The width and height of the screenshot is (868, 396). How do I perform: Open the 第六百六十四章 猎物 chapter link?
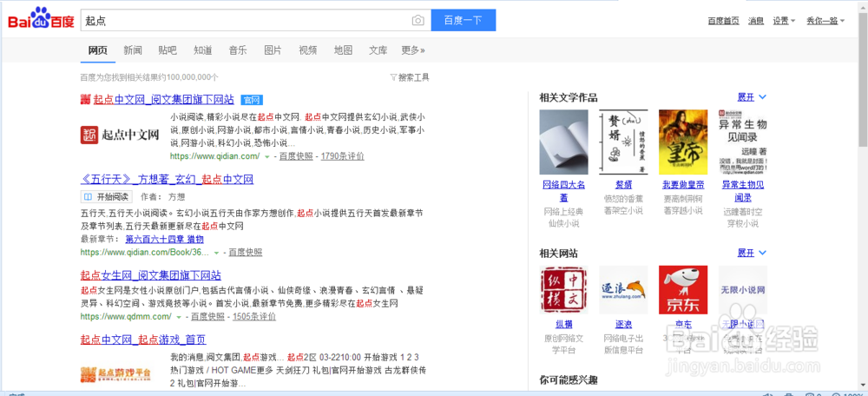pos(164,240)
